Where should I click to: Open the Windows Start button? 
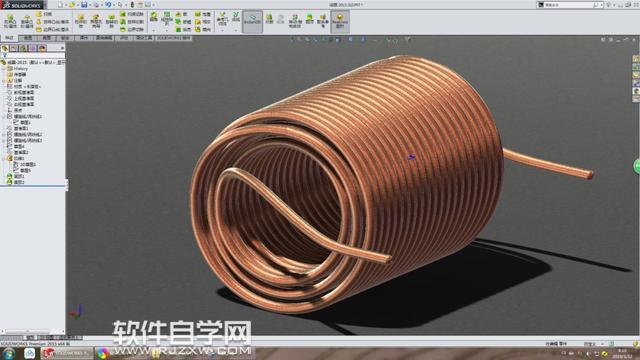point(9,353)
